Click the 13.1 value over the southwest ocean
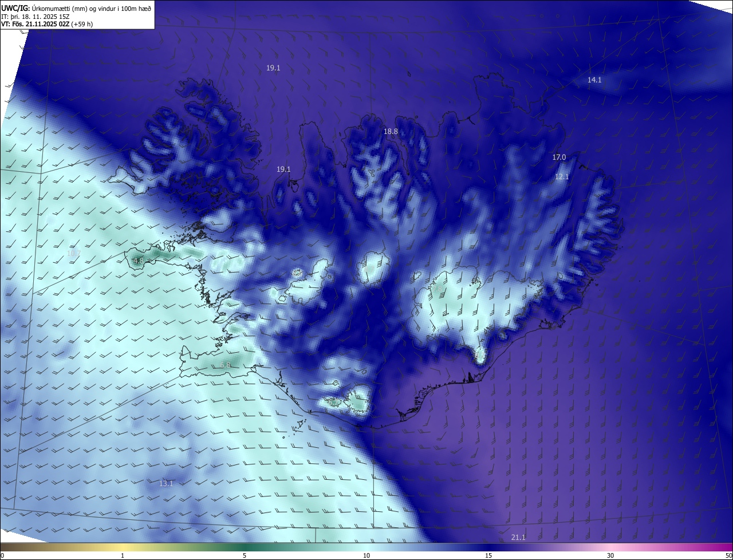The height and width of the screenshot is (560, 733). point(166,484)
